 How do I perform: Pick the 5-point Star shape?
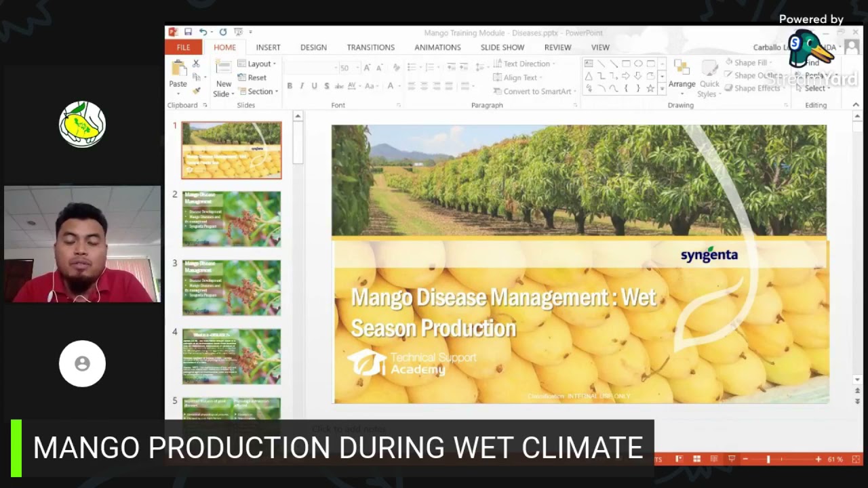tap(650, 88)
